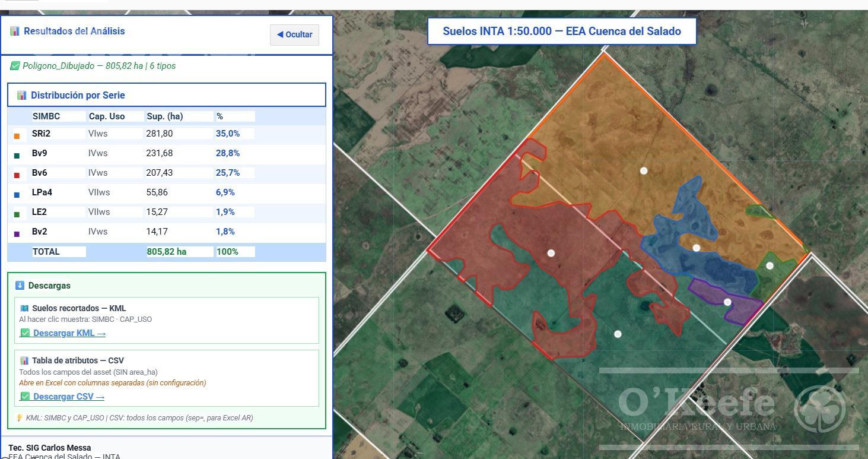Download the attributes CSV table
The height and width of the screenshot is (459, 868).
(68, 397)
